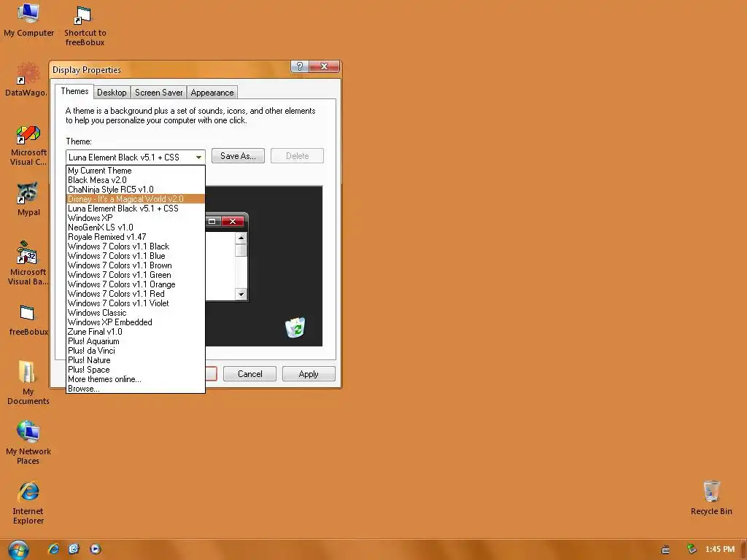Open the Start orb button
Viewport: 747px width, 560px height.
(x=18, y=550)
